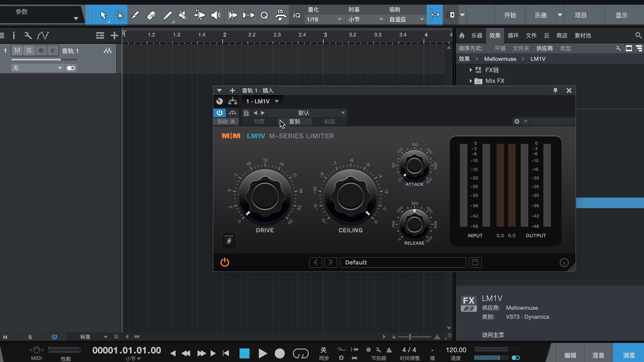Click the Default preset name field
The image size is (644, 362).
pyautogui.click(x=403, y=262)
